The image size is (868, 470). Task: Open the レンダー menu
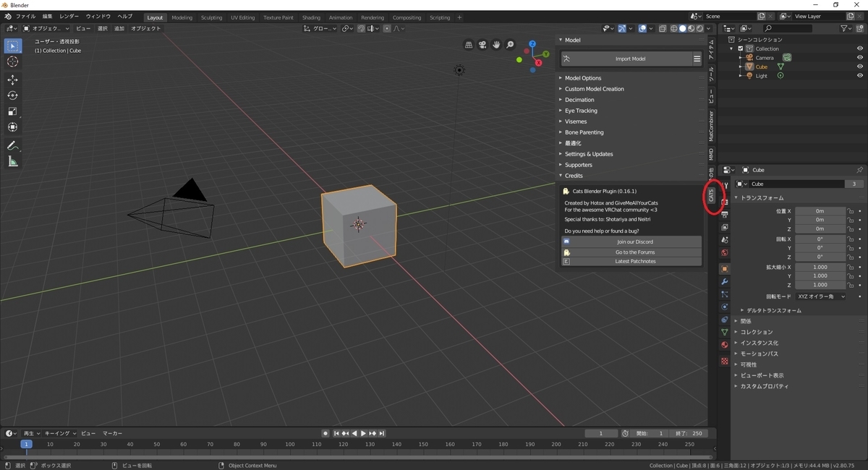[x=69, y=16]
